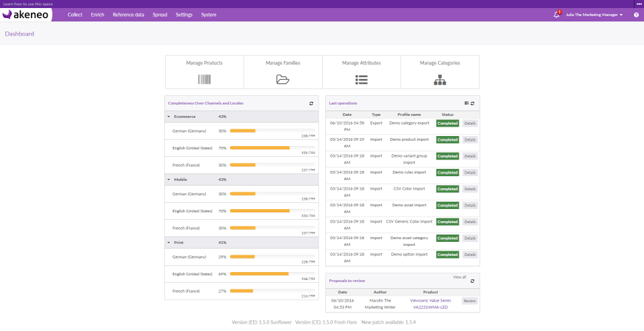Open Manage Categories tree icon
644x331 pixels.
point(439,79)
